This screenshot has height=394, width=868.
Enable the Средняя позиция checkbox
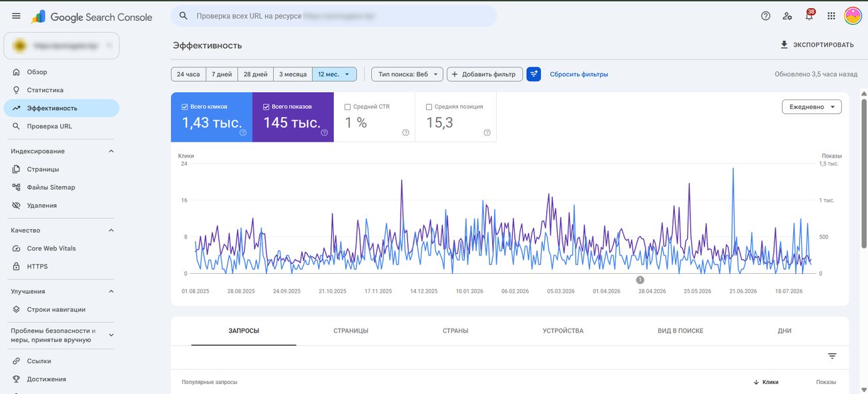(429, 106)
